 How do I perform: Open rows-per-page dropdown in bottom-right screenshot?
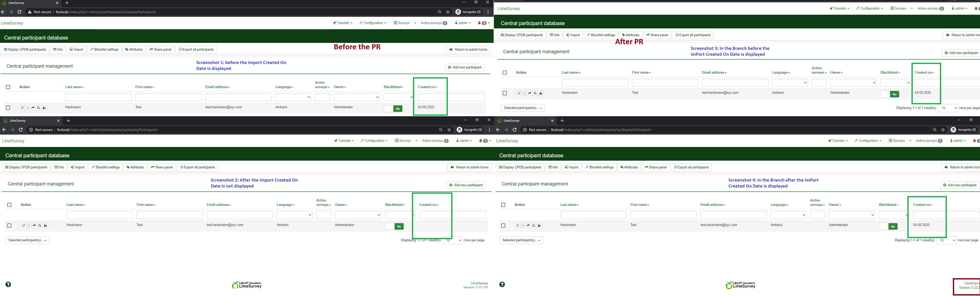(x=946, y=240)
